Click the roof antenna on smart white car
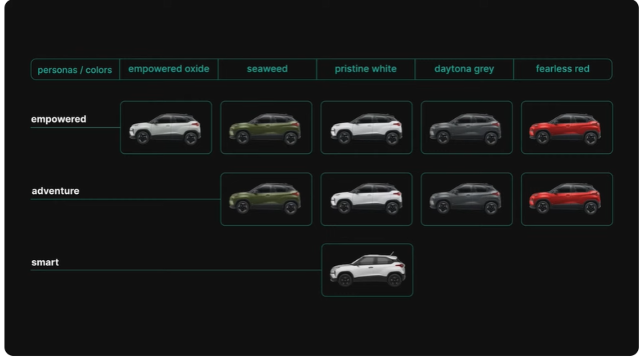Image resolution: width=644 pixels, height=362 pixels. pos(392,254)
